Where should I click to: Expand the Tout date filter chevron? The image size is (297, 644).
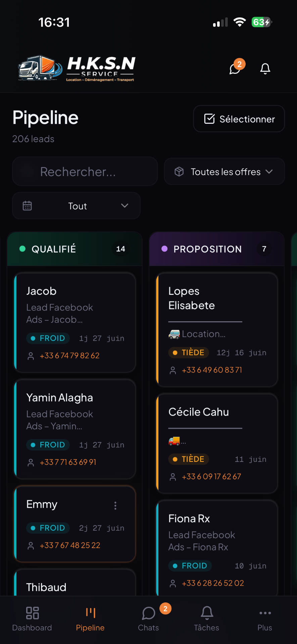pos(125,206)
